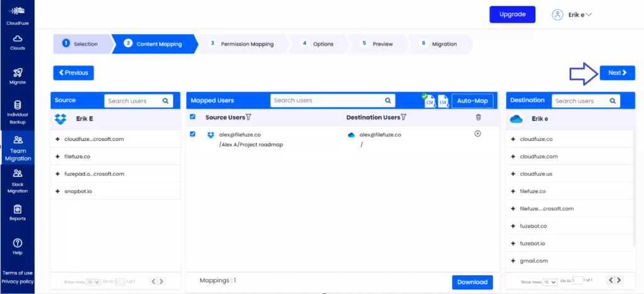Image resolution: width=644 pixels, height=294 pixels.
Task: Click Mapped Users search magnifier icon
Action: pos(387,100)
